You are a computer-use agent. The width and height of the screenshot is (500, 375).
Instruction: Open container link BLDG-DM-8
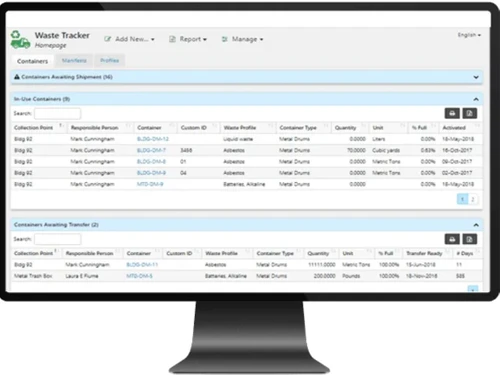point(151,161)
